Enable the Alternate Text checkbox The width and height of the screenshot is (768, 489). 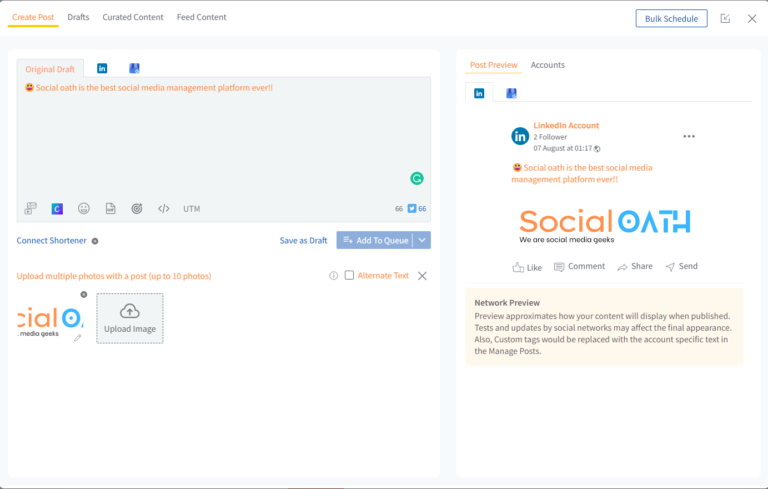[x=349, y=275]
